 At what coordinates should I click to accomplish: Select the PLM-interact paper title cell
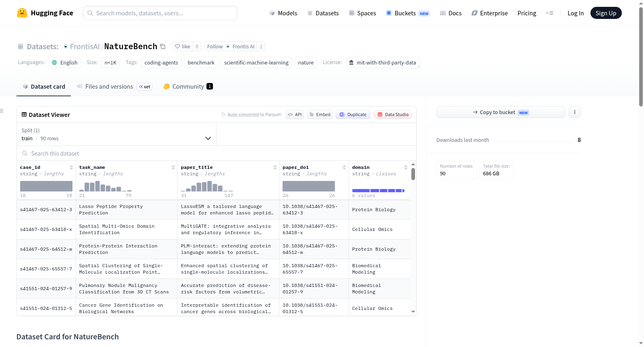(x=228, y=249)
